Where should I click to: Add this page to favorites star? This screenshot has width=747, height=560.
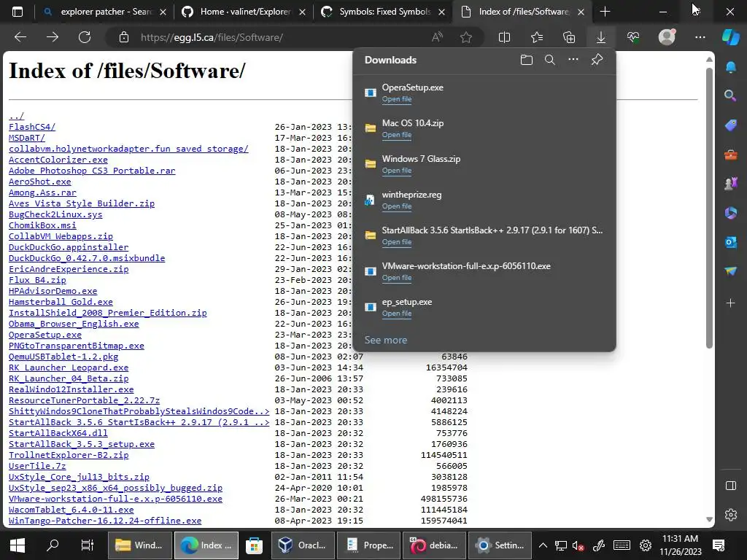pos(466,37)
